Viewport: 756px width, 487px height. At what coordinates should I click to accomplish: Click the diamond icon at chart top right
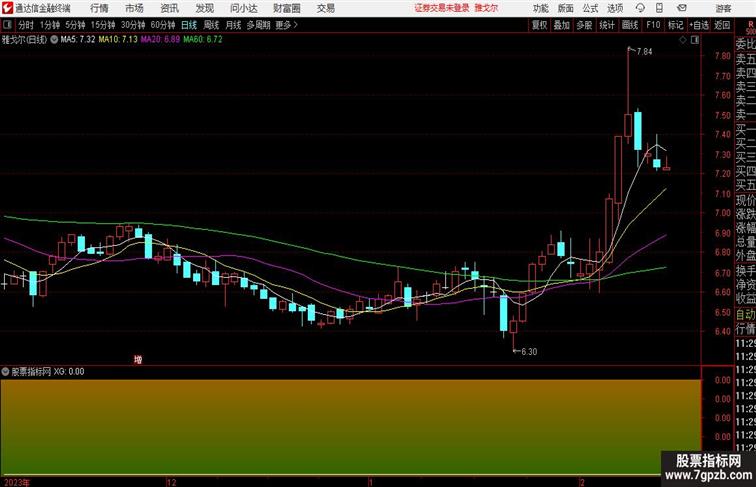(683, 40)
